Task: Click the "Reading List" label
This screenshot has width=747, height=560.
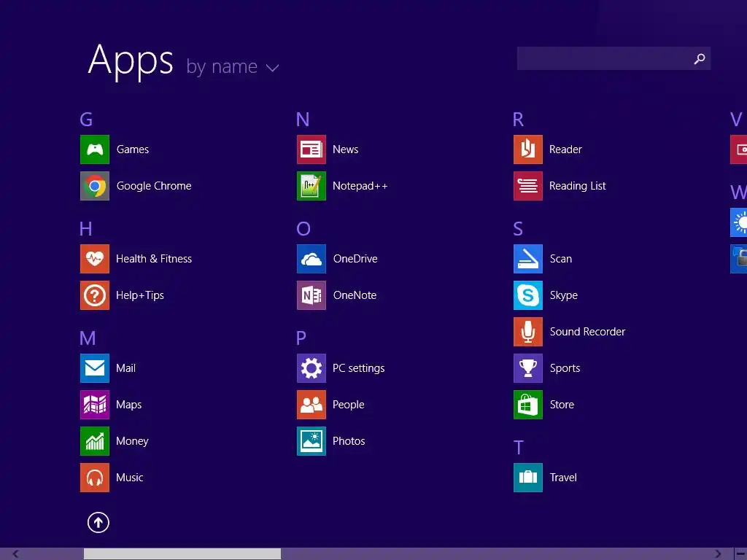Action: (578, 186)
